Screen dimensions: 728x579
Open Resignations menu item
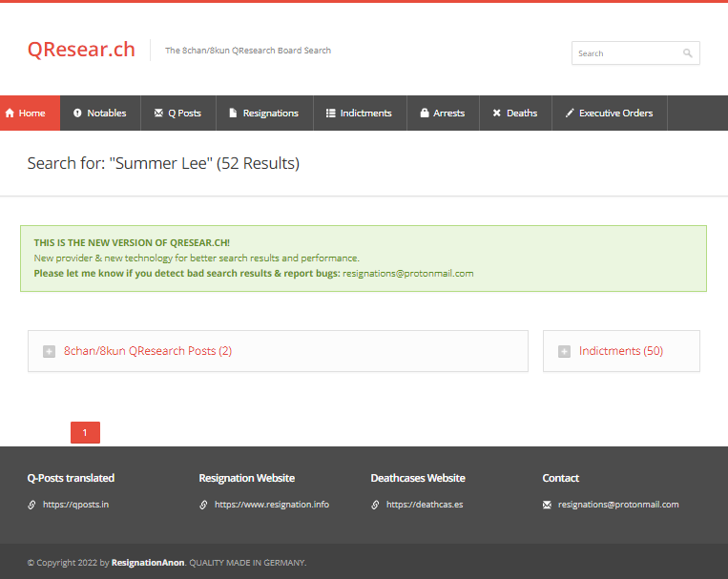(x=264, y=113)
